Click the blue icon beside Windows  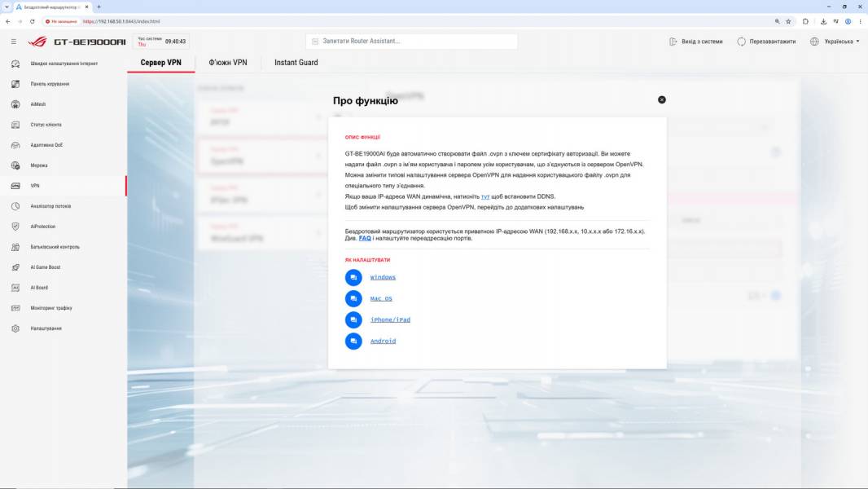tap(353, 277)
